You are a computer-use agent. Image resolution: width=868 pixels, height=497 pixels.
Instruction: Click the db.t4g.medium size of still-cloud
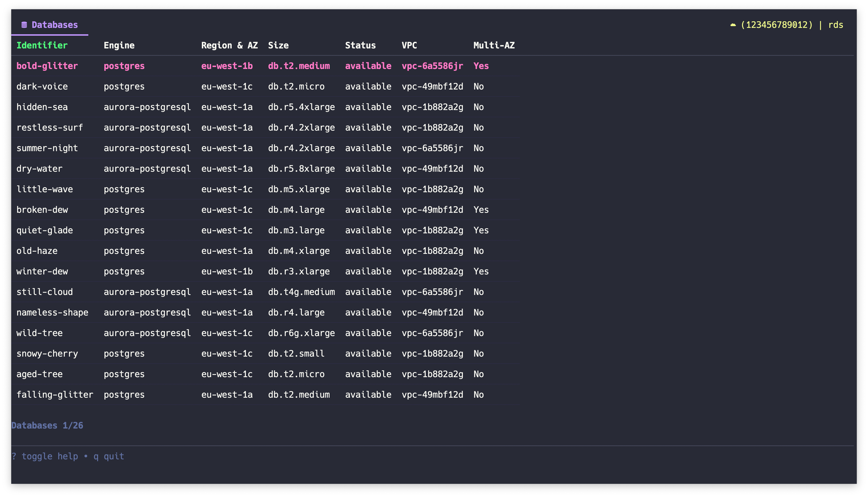[301, 292]
